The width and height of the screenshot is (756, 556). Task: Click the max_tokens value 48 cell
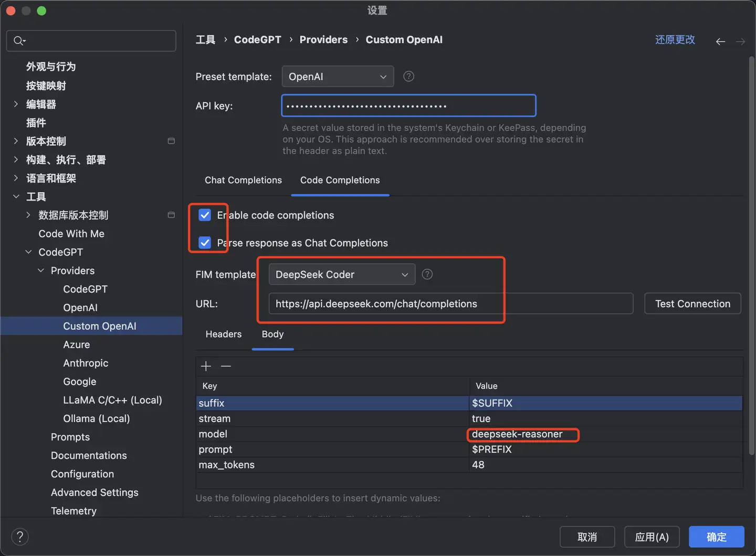606,465
